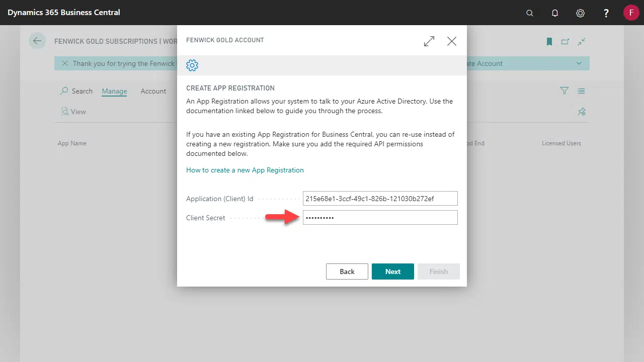Close the Fenwick Gold Account dialog
The image size is (644, 362).
pos(452,41)
